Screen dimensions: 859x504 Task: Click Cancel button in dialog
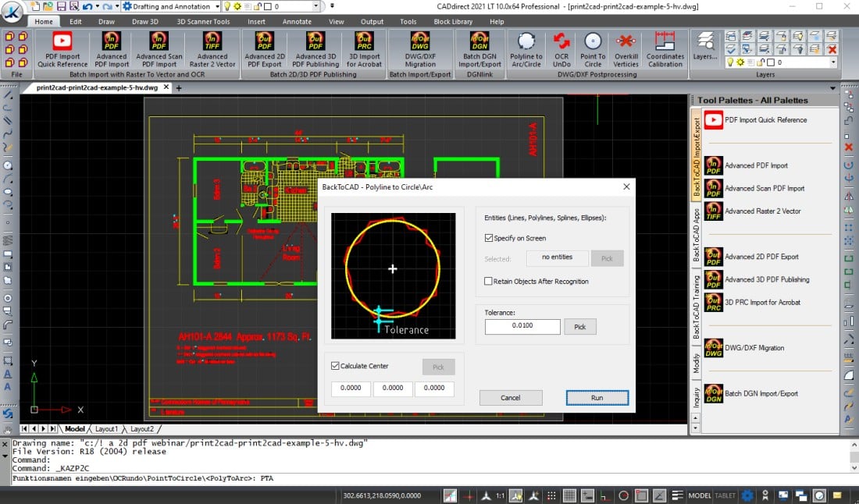point(511,398)
